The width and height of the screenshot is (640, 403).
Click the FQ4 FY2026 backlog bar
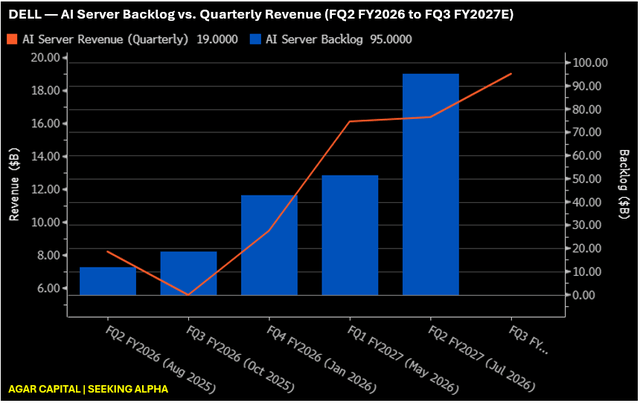(269, 245)
